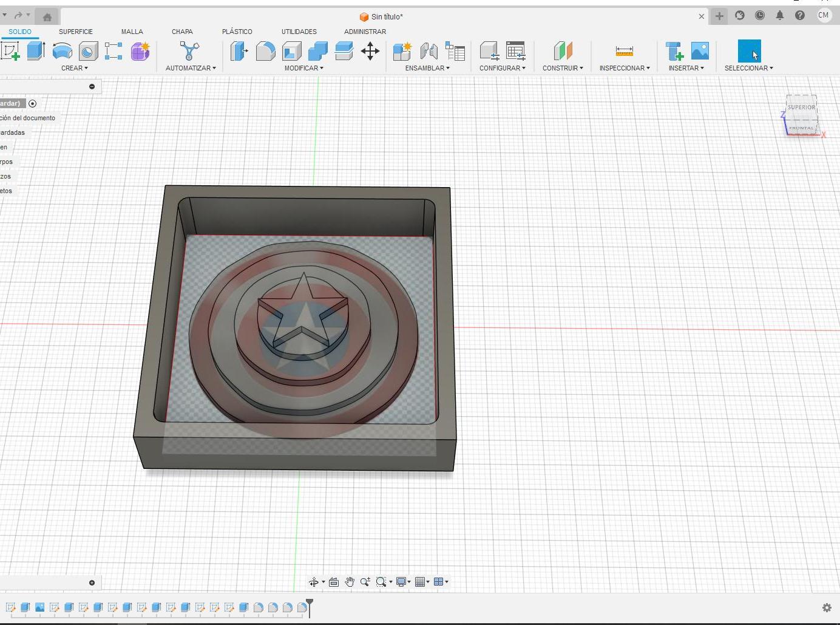Image resolution: width=840 pixels, height=625 pixels.
Task: Select the Combine tool
Action: 317,51
